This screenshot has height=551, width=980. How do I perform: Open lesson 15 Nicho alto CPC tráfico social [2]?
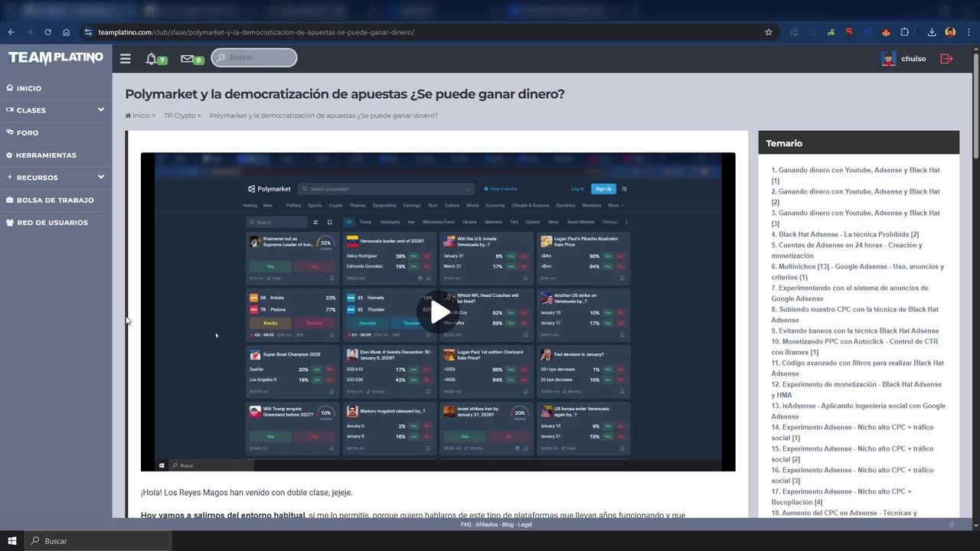[x=852, y=454]
